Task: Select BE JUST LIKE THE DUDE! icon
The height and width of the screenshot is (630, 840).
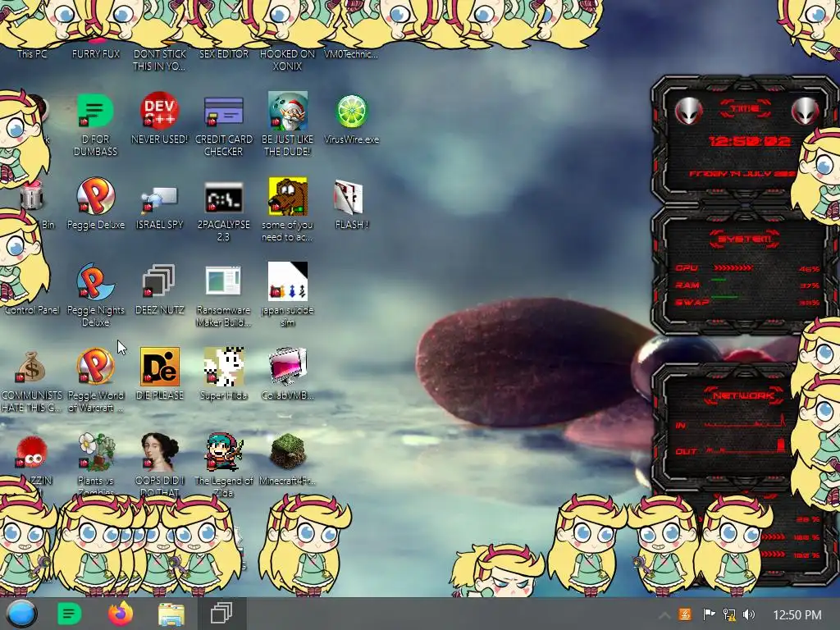Action: [x=288, y=111]
